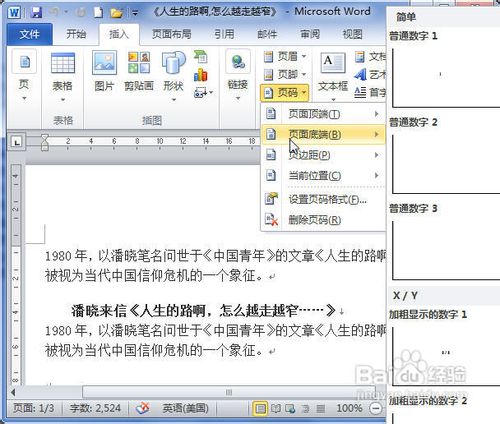Open the 审阅 (Review) tab

310,34
